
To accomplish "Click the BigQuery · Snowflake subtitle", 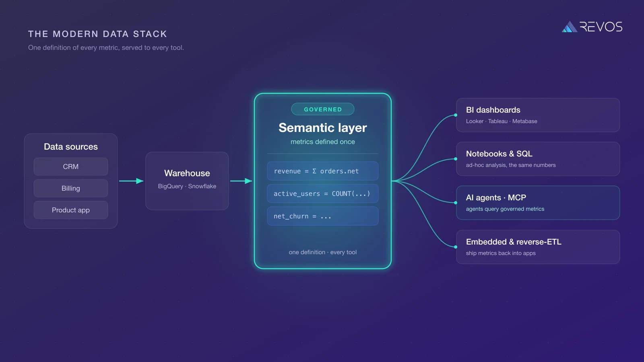I will pyautogui.click(x=187, y=186).
